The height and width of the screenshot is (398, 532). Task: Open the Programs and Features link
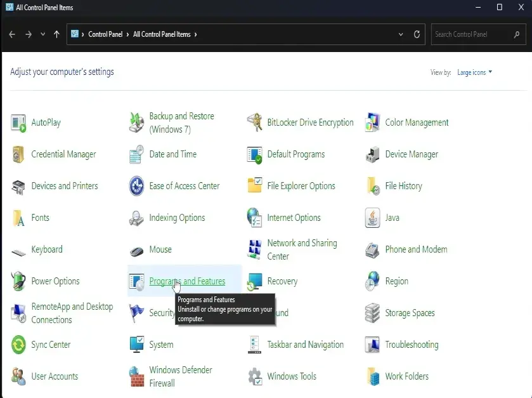[187, 281]
